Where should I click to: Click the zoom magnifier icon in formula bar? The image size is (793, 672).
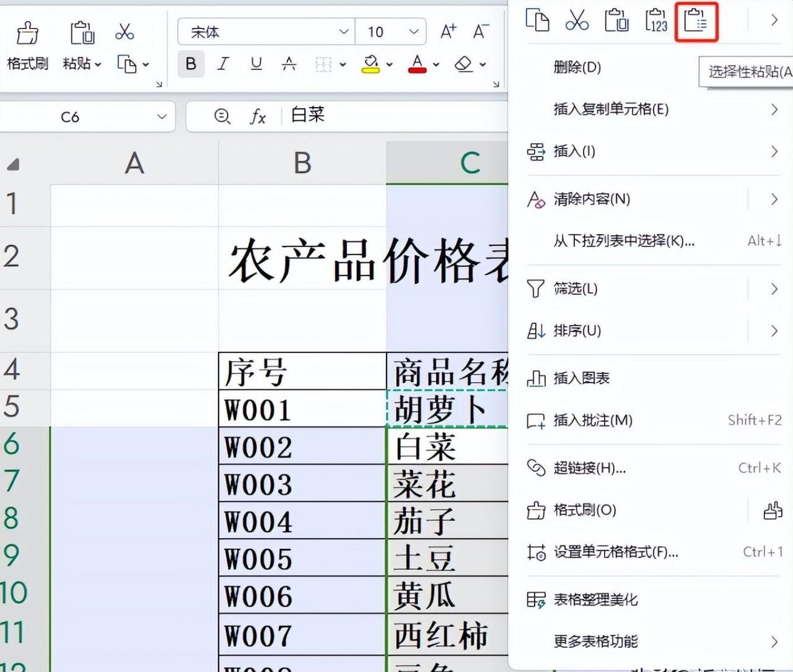tap(222, 116)
